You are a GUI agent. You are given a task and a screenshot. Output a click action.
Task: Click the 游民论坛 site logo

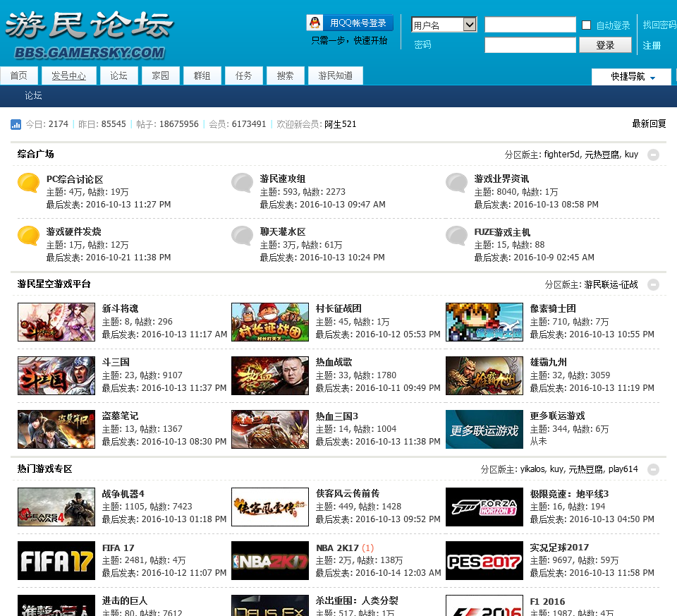point(90,35)
